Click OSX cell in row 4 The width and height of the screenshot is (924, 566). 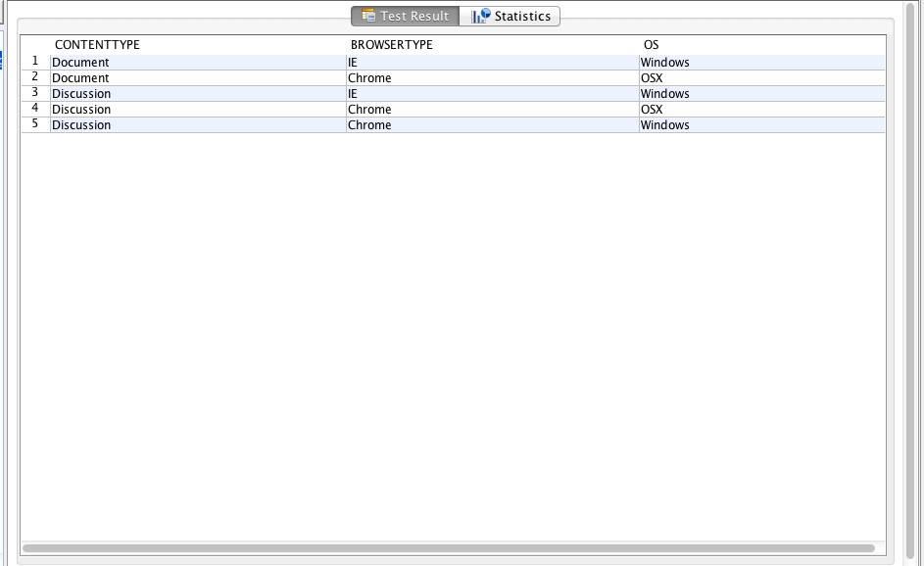click(762, 109)
